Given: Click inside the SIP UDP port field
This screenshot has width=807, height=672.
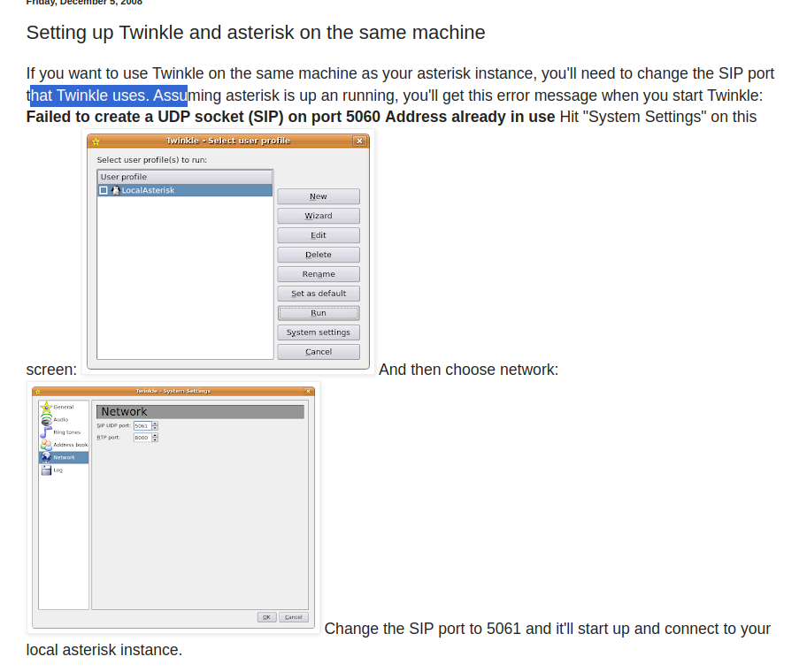Looking at the screenshot, I should pyautogui.click(x=141, y=426).
